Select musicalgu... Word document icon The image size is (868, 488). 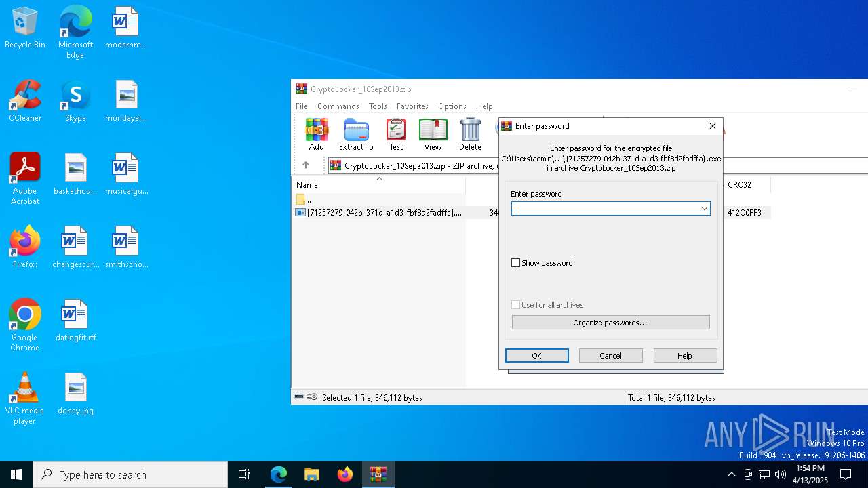click(x=126, y=175)
